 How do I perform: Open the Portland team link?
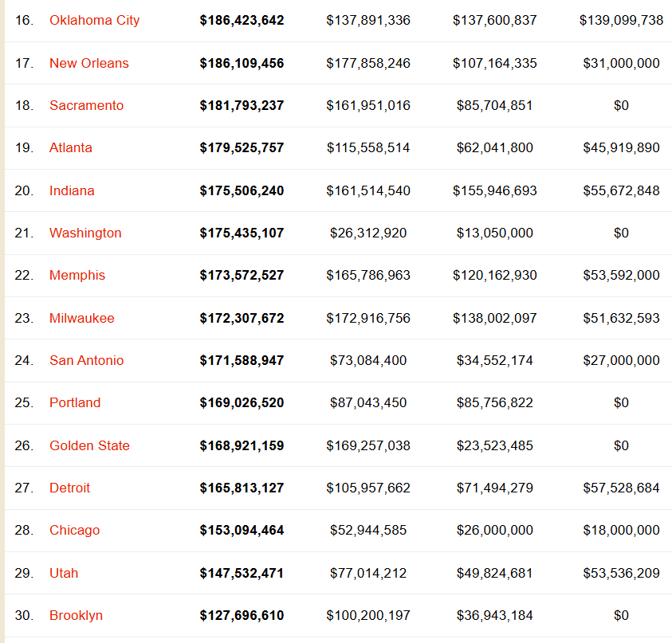tap(75, 402)
